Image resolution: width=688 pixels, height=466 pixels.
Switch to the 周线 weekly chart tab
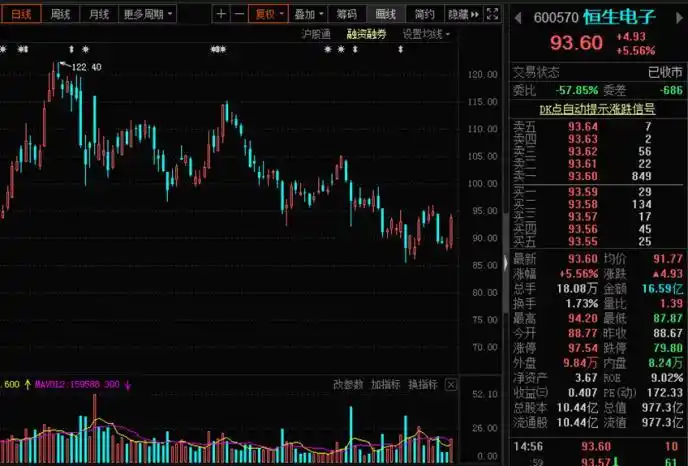60,14
